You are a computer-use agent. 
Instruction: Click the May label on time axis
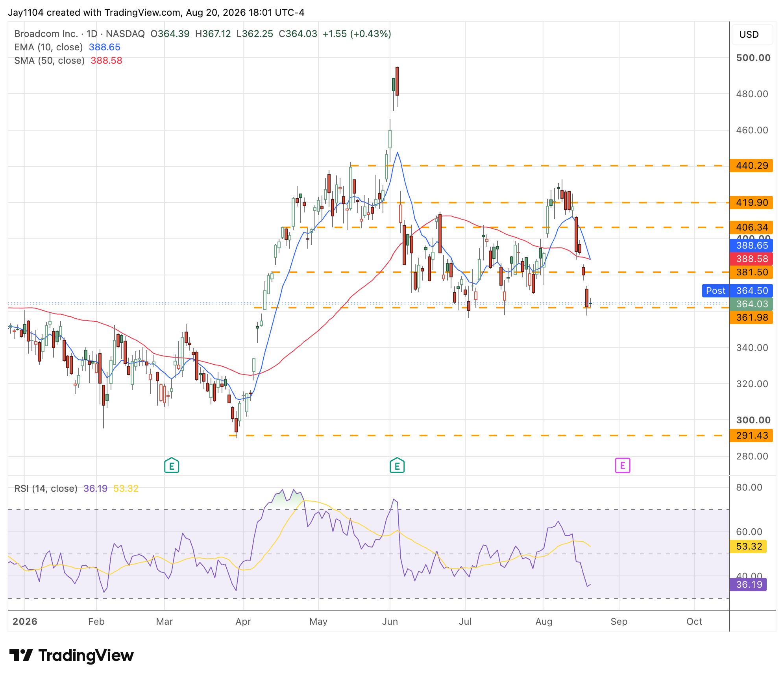pos(318,622)
